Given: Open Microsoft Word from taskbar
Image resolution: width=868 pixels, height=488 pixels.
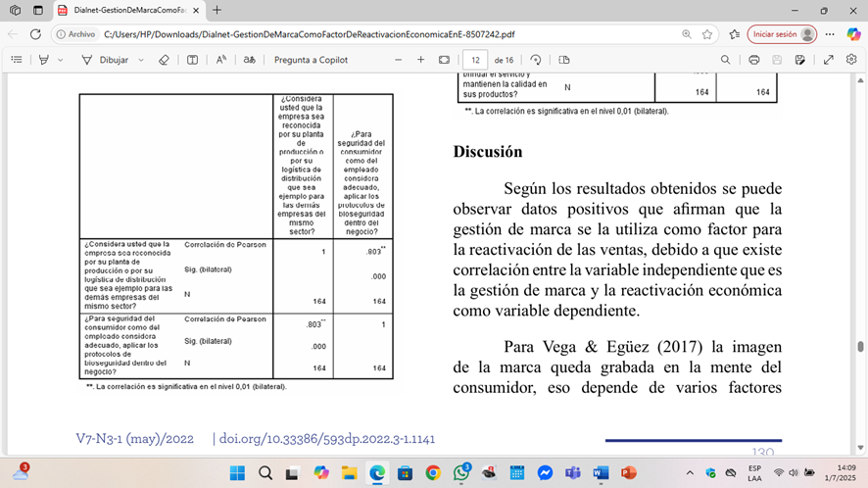Looking at the screenshot, I should (601, 473).
